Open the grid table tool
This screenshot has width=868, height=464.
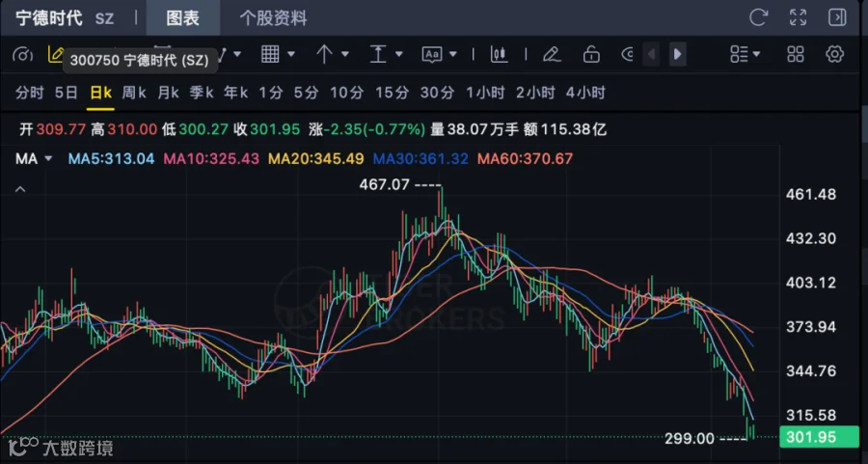(x=270, y=54)
